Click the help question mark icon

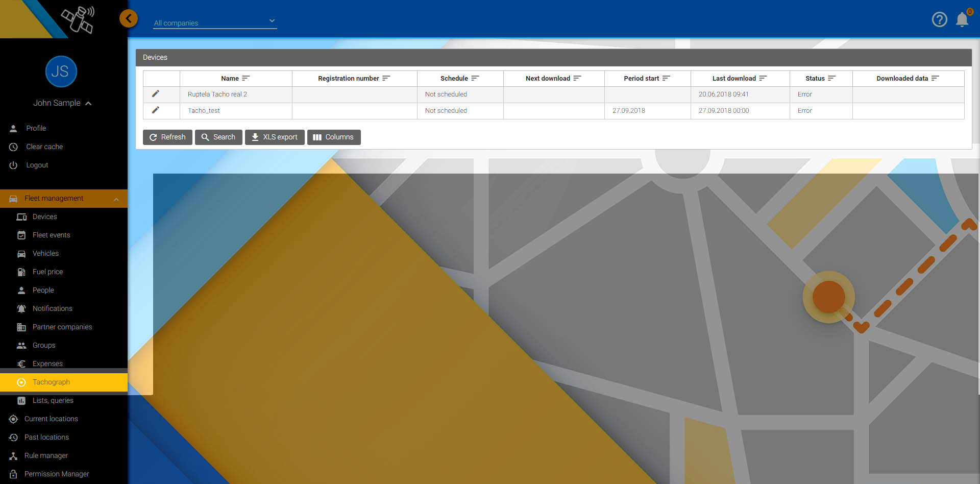(939, 19)
